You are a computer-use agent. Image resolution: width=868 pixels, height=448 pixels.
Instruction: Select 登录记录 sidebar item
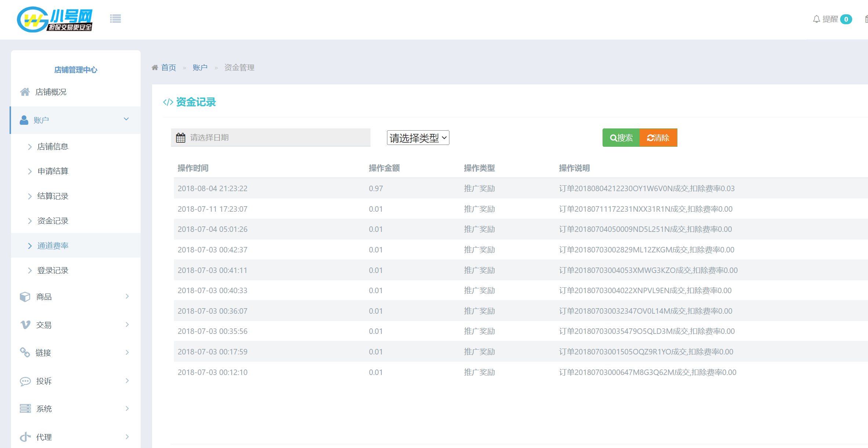[x=53, y=270]
